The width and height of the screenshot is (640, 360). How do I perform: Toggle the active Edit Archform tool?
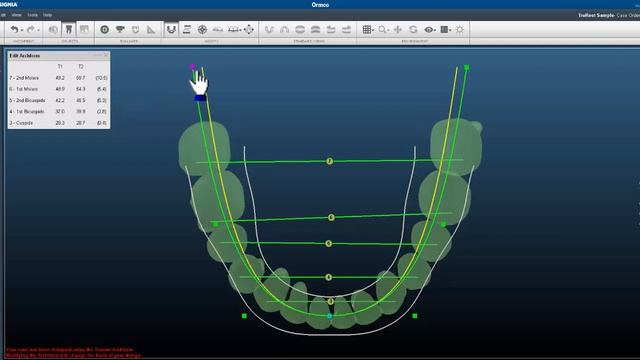click(171, 29)
